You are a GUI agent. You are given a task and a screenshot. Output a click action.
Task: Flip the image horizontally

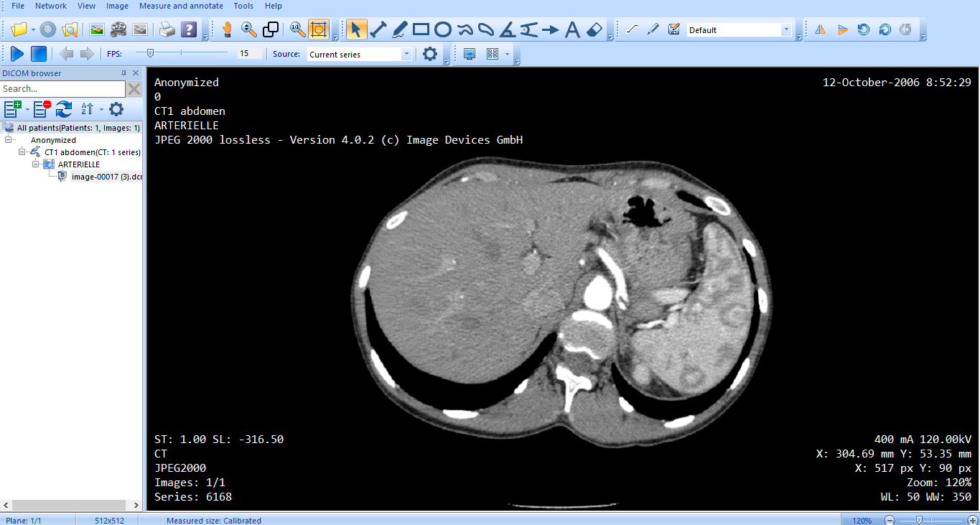point(820,29)
